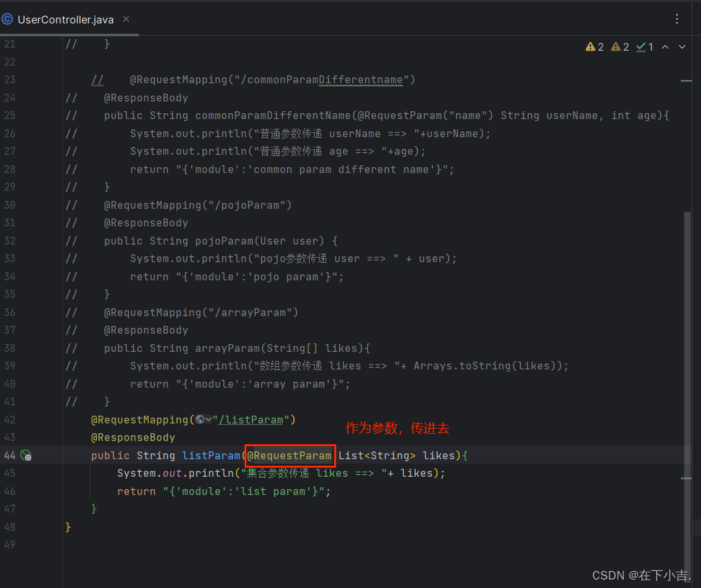This screenshot has height=588, width=701.
Task: Click line number 44 in gutter
Action: click(9, 456)
